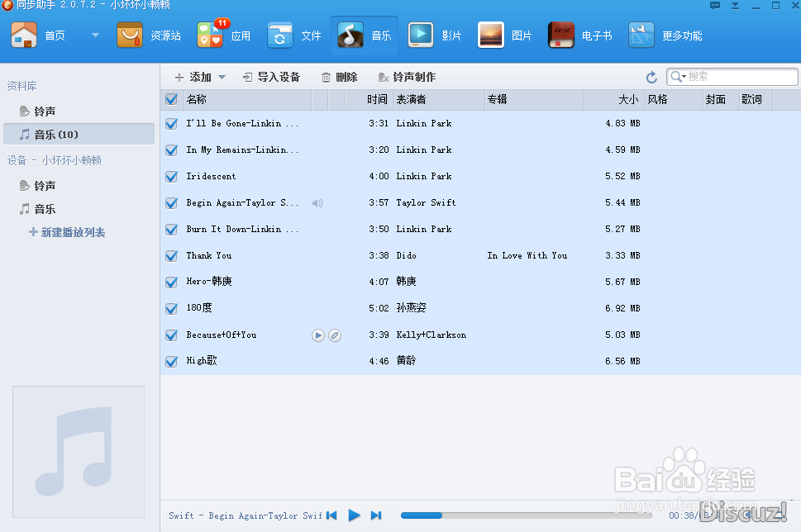Sort by 风格 column header
This screenshot has width=801, height=532.
tap(674, 100)
